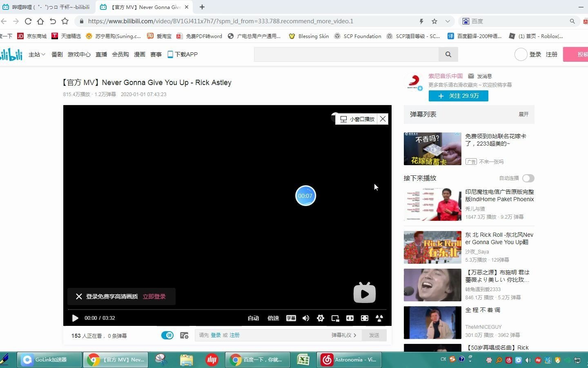Enter web fullscreen mode icon
Image resolution: width=588 pixels, height=368 pixels.
tap(365, 318)
